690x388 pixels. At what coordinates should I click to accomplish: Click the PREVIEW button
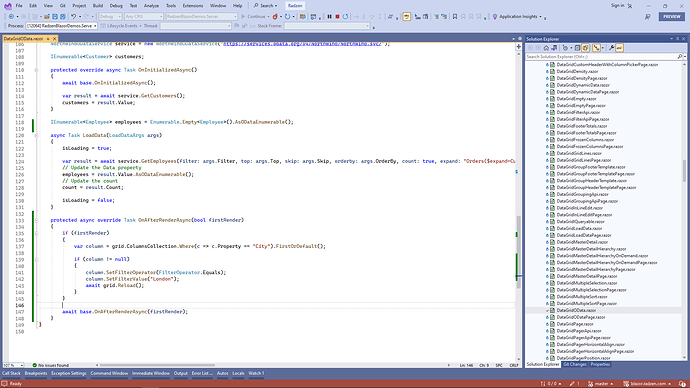pos(672,17)
